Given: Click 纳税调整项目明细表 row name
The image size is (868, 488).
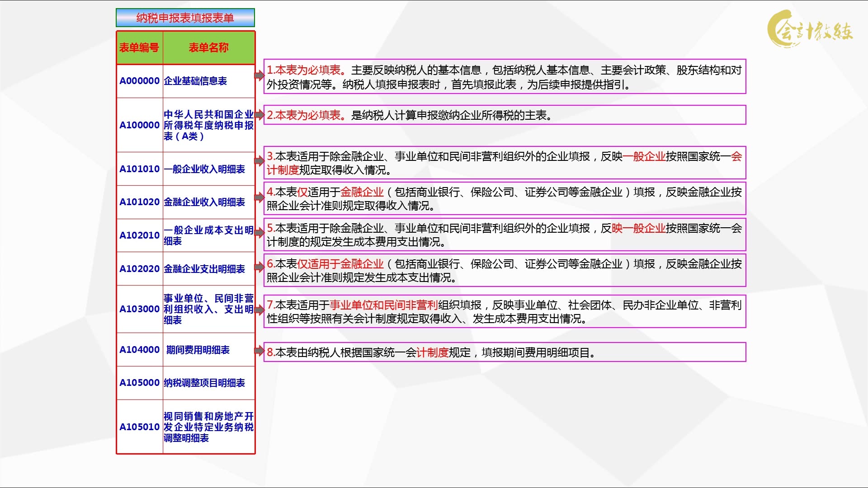Looking at the screenshot, I should (204, 383).
